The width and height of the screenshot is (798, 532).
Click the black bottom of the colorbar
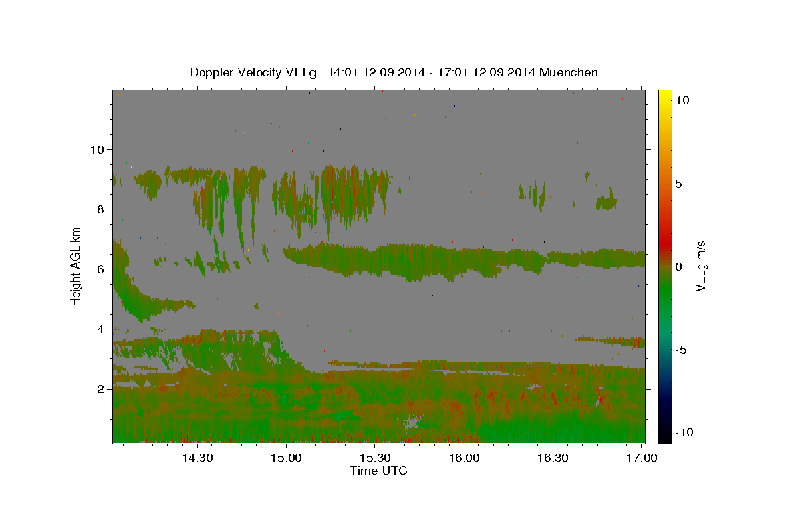tap(664, 436)
